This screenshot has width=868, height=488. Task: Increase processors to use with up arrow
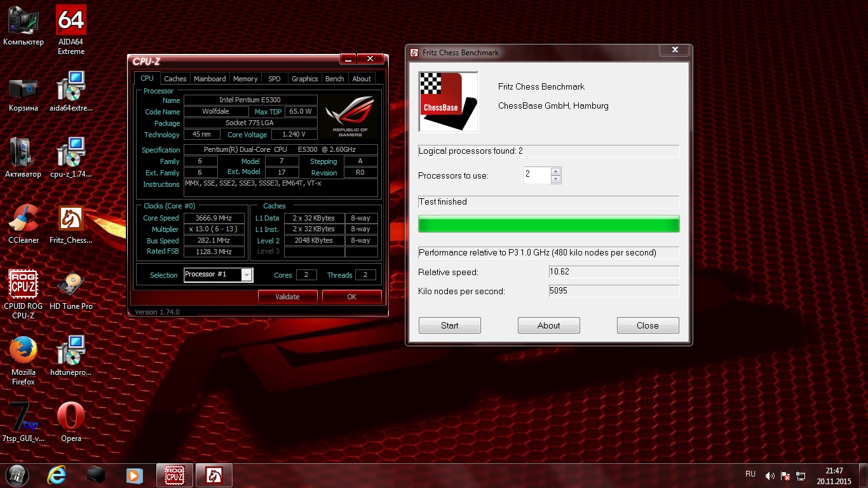click(x=556, y=172)
